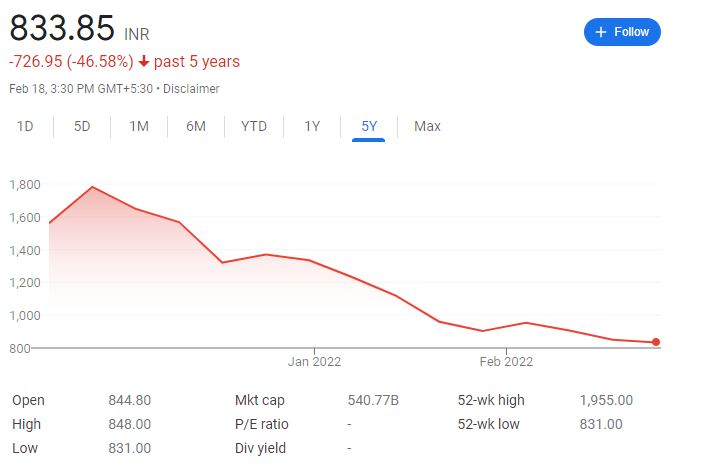
Task: Choose the 1Y range tab
Action: (x=312, y=126)
